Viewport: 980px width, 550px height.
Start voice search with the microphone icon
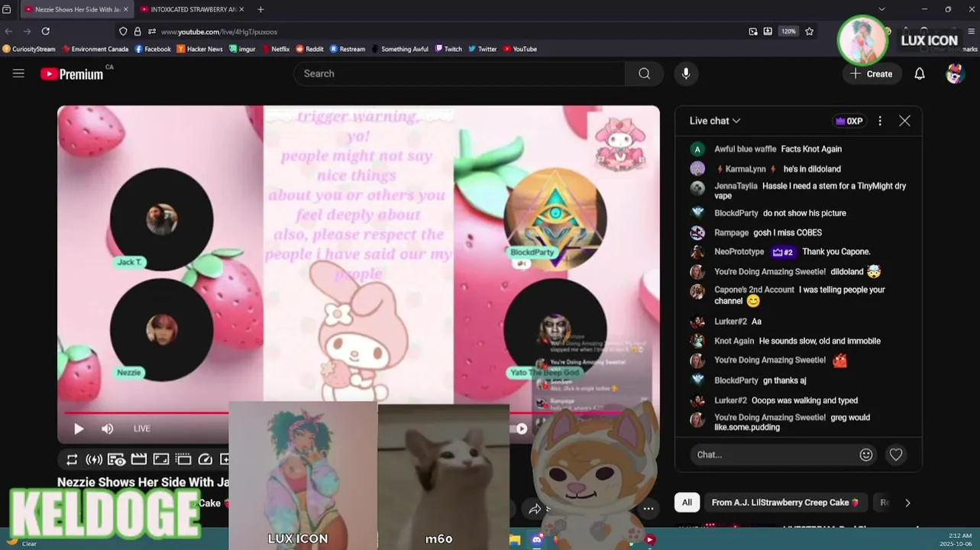[686, 73]
